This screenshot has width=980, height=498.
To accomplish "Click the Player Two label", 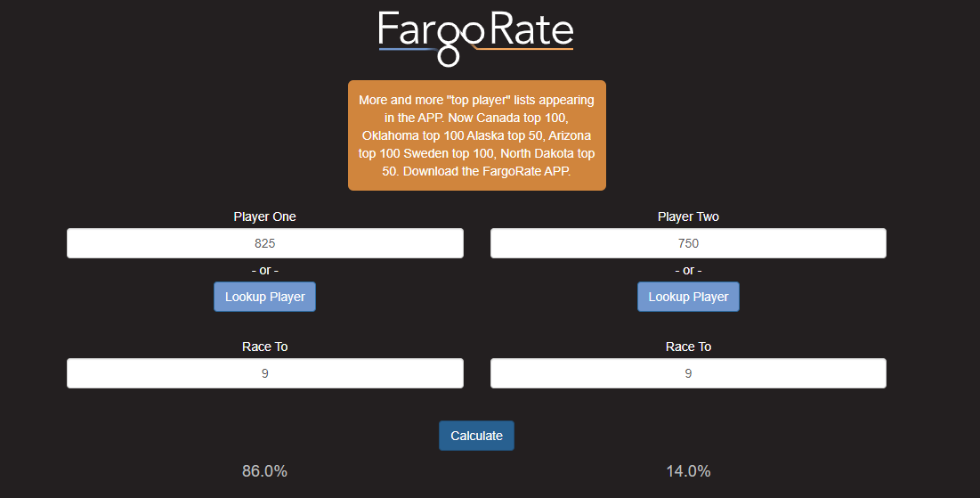I will (688, 216).
